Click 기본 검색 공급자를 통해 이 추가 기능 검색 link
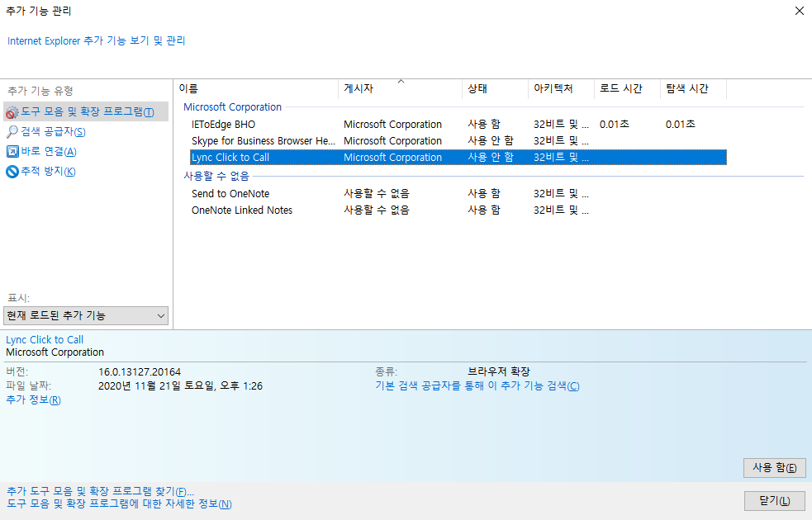This screenshot has height=520, width=812. click(x=477, y=386)
